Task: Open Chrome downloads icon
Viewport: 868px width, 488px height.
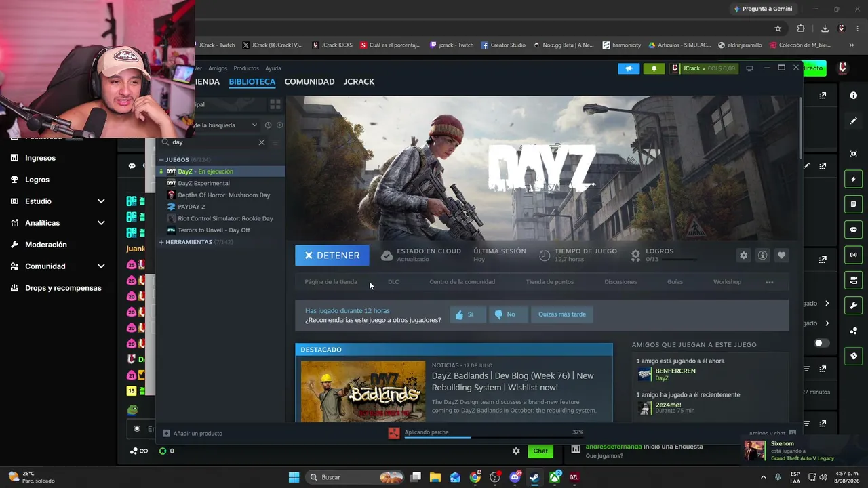Action: point(825,28)
